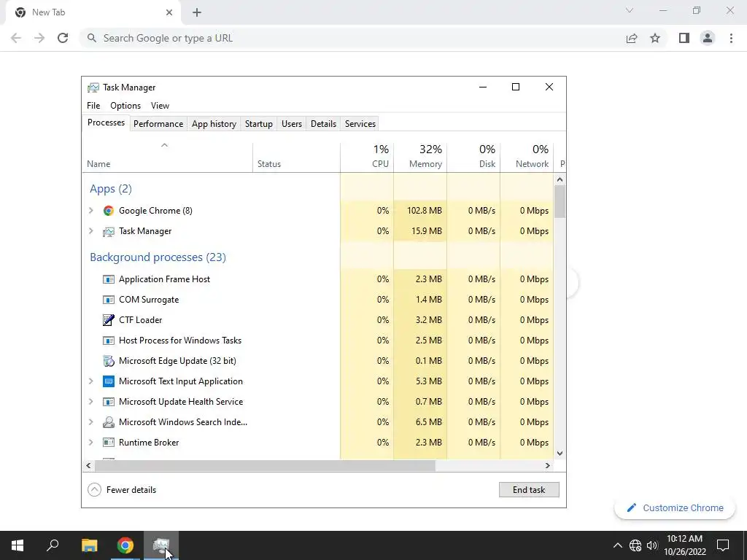Expand Microsoft Update Health Service row
The height and width of the screenshot is (560, 747).
pos(91,402)
